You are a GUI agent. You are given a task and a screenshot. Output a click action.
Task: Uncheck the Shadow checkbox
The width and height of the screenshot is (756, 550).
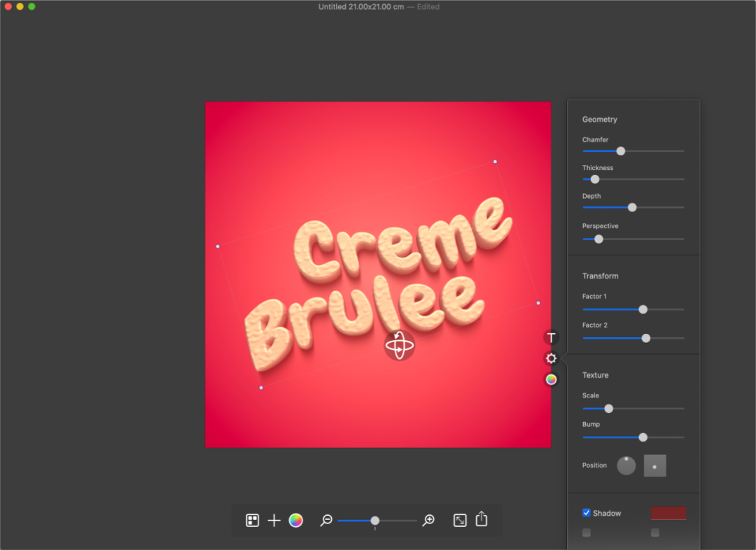tap(587, 512)
